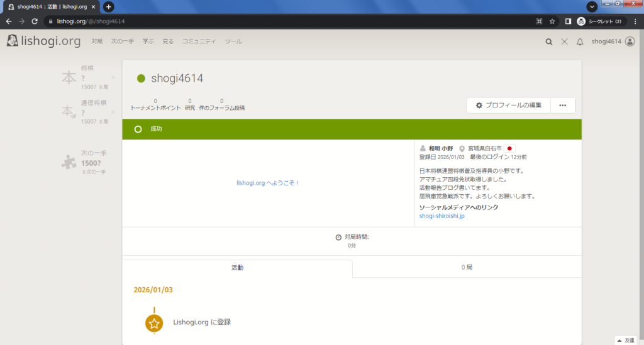
Task: Click the Lishogi.org に登録 activity text
Action: point(202,322)
